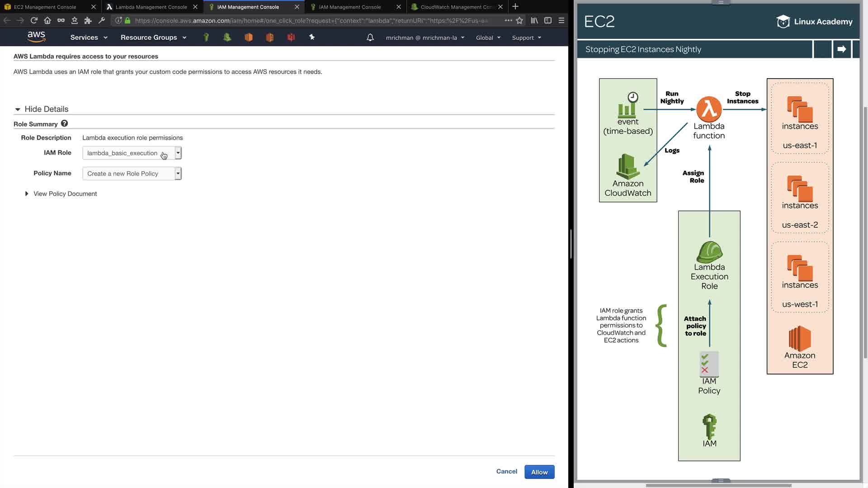Image resolution: width=868 pixels, height=488 pixels.
Task: Switch to the CloudWatch Management Console tab
Action: (456, 7)
